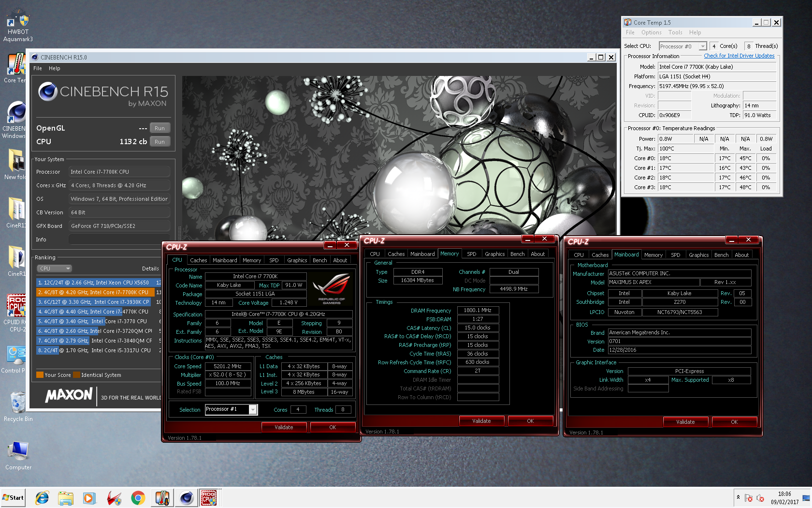
Task: Switch to Graphics tab in right CPU-Z window
Action: pyautogui.click(x=699, y=255)
